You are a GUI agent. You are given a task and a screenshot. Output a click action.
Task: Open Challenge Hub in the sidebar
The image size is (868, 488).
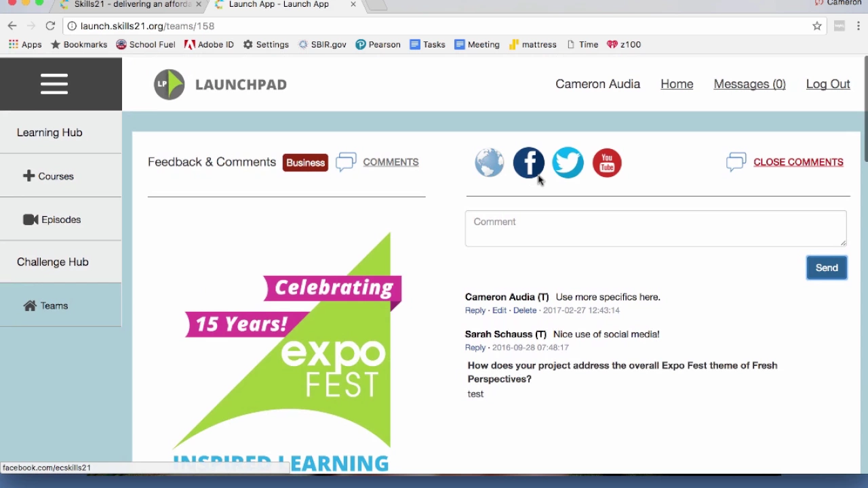click(61, 262)
